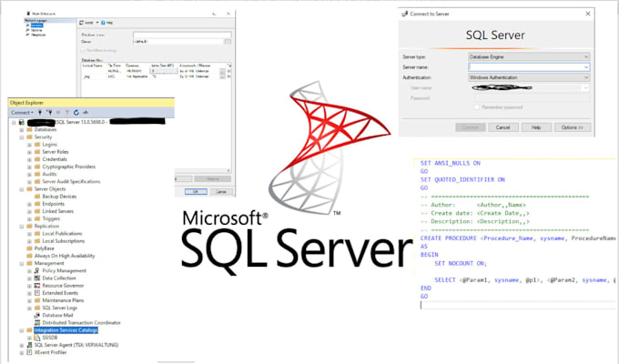Click Cancel in Connect to Server dialog
The image size is (619, 364).
(502, 127)
